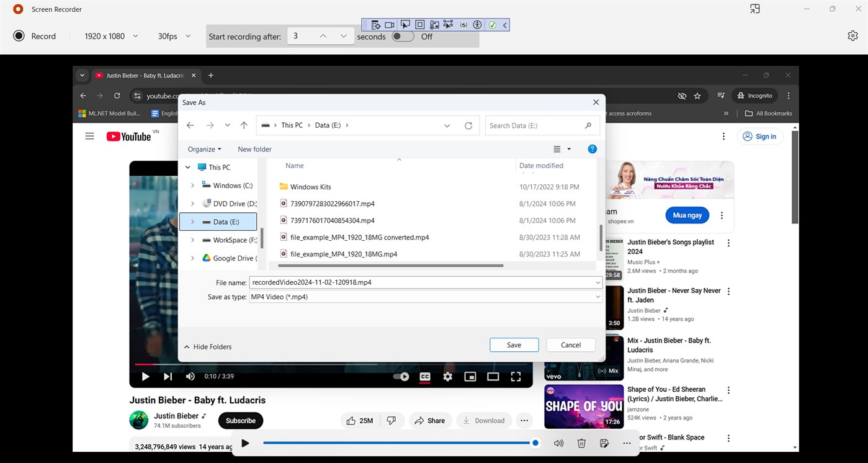Toggle subtitles with the CC button
Screen dimensions: 868x463
[425, 376]
